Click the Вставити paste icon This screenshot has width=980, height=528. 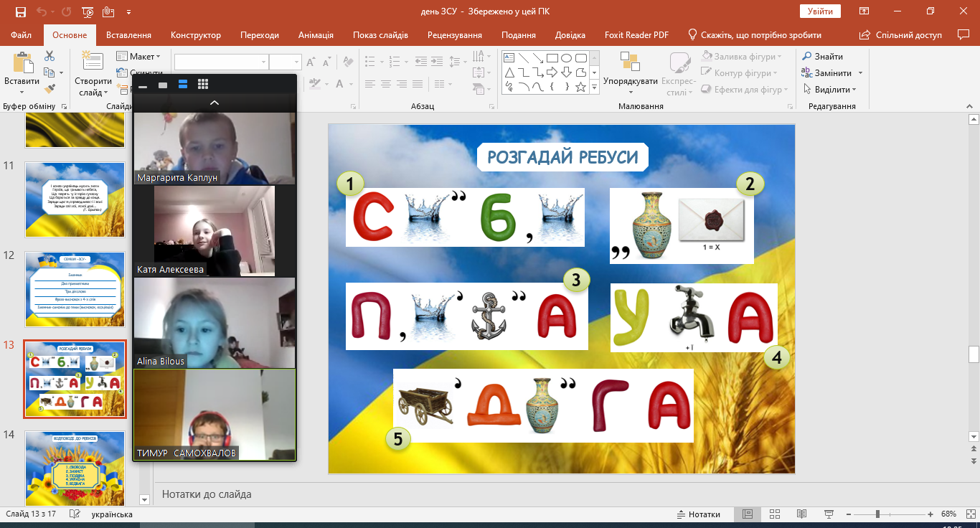[x=22, y=62]
